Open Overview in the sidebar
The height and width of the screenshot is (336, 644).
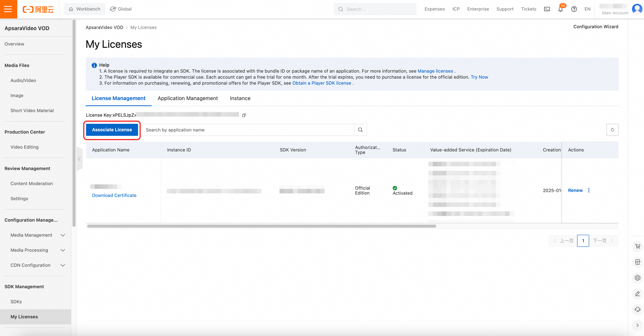coord(14,44)
